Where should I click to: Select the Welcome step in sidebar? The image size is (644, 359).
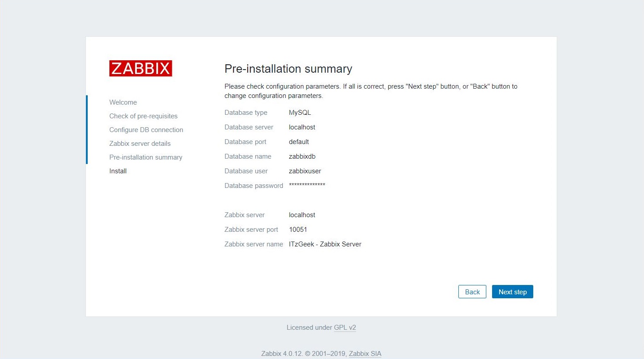point(123,102)
